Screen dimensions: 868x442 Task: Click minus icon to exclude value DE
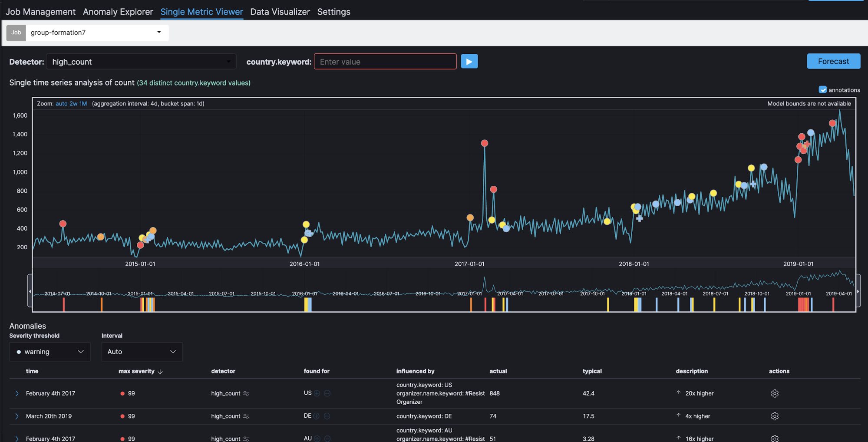click(327, 416)
